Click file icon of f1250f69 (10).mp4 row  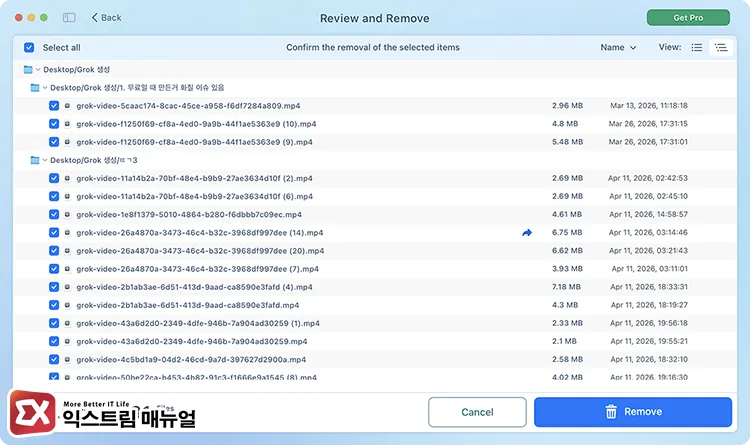67,124
